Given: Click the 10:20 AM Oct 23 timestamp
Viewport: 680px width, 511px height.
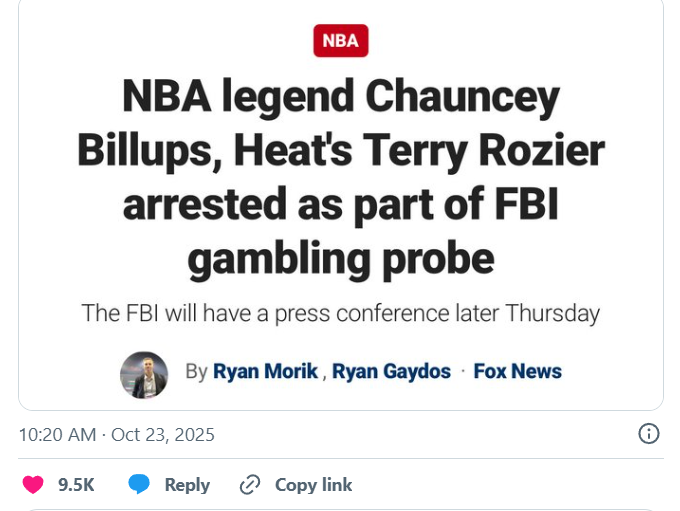Looking at the screenshot, I should click(x=117, y=435).
